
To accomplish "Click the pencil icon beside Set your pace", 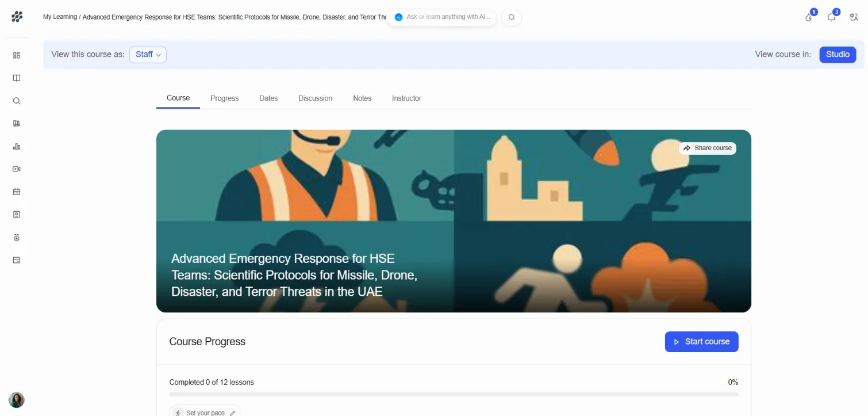I will point(232,413).
